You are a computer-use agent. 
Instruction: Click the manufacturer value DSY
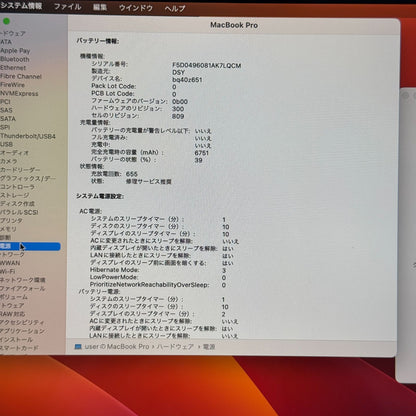pos(178,73)
